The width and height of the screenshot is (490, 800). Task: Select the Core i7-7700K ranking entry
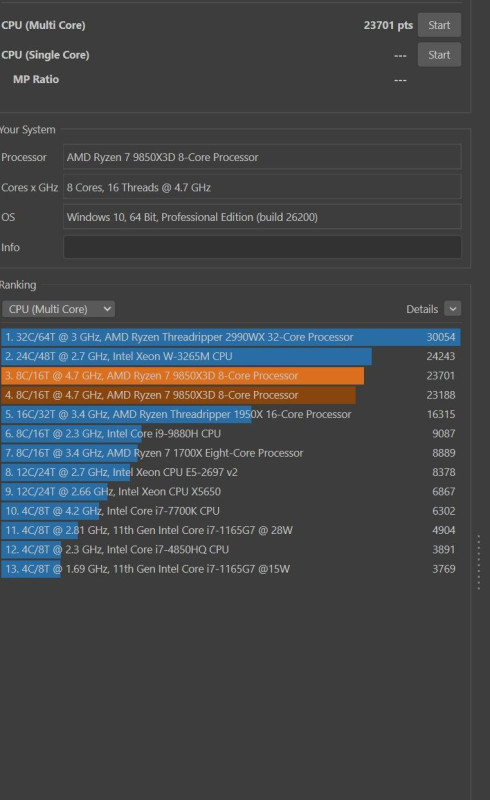(231, 511)
